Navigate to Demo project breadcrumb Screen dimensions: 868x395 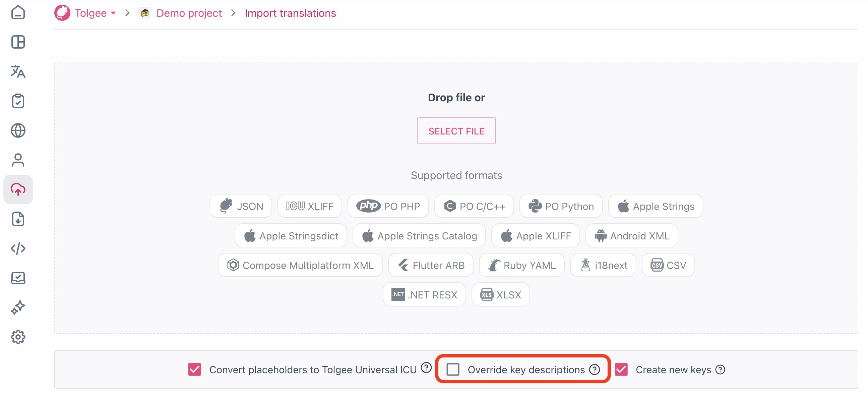point(189,13)
